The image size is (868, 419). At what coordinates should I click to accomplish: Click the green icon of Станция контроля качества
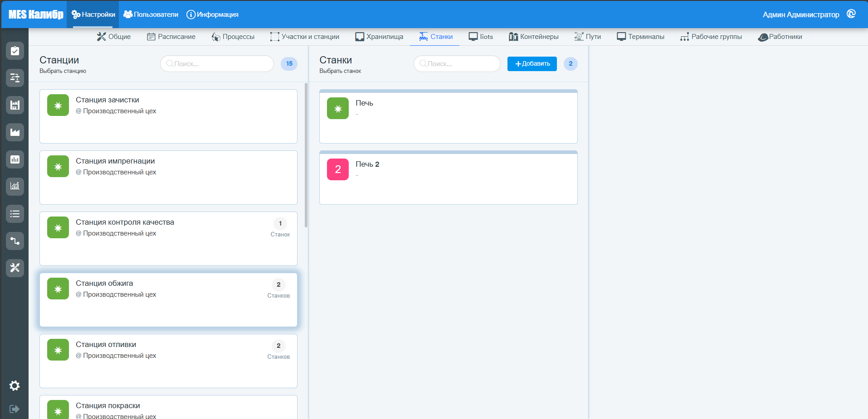click(x=58, y=227)
